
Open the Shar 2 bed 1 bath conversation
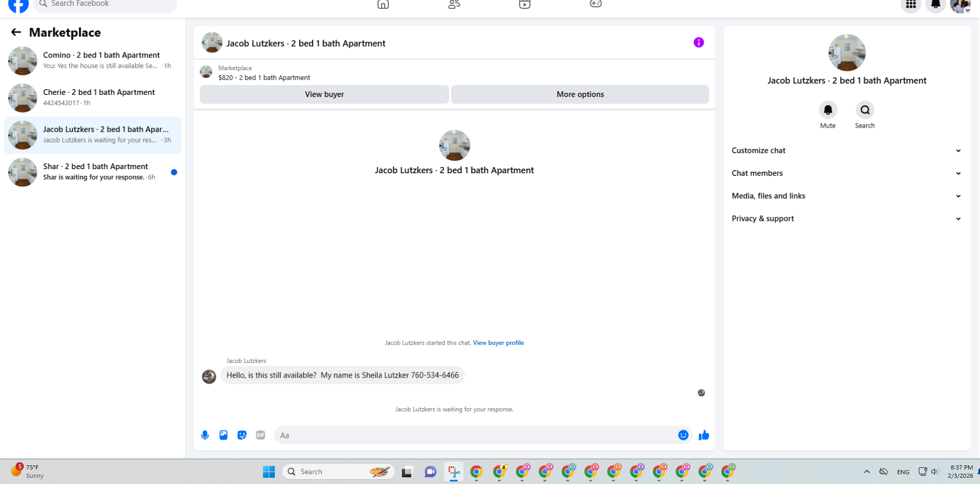pos(93,172)
